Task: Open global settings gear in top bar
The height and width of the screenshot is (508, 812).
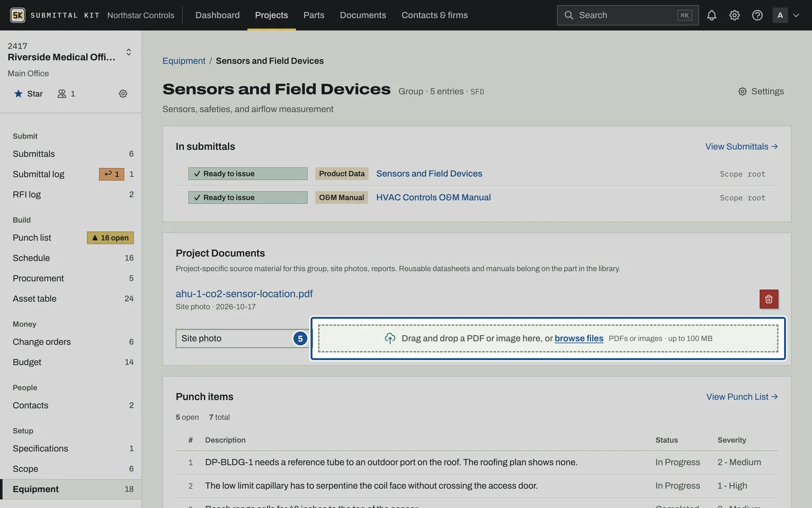Action: click(734, 15)
